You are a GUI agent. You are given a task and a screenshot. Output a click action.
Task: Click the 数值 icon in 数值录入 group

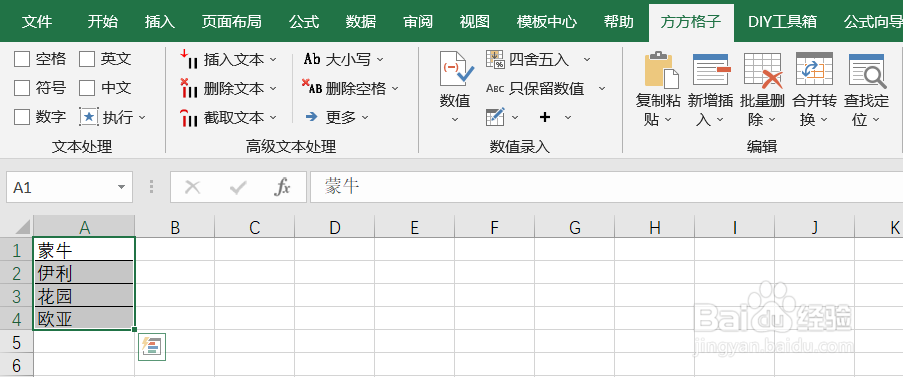(x=457, y=69)
